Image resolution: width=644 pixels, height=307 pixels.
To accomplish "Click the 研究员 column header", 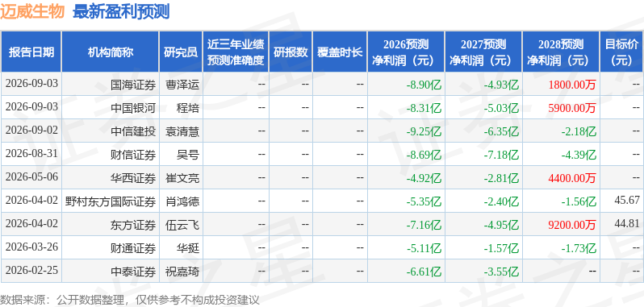I will (181, 52).
